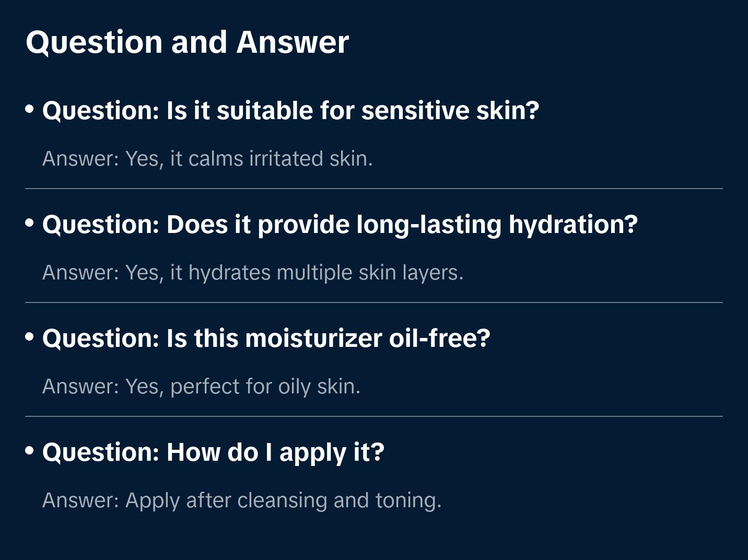Select the question "Is this moisturizer oil-free?"
The height and width of the screenshot is (560, 748).
point(266,339)
